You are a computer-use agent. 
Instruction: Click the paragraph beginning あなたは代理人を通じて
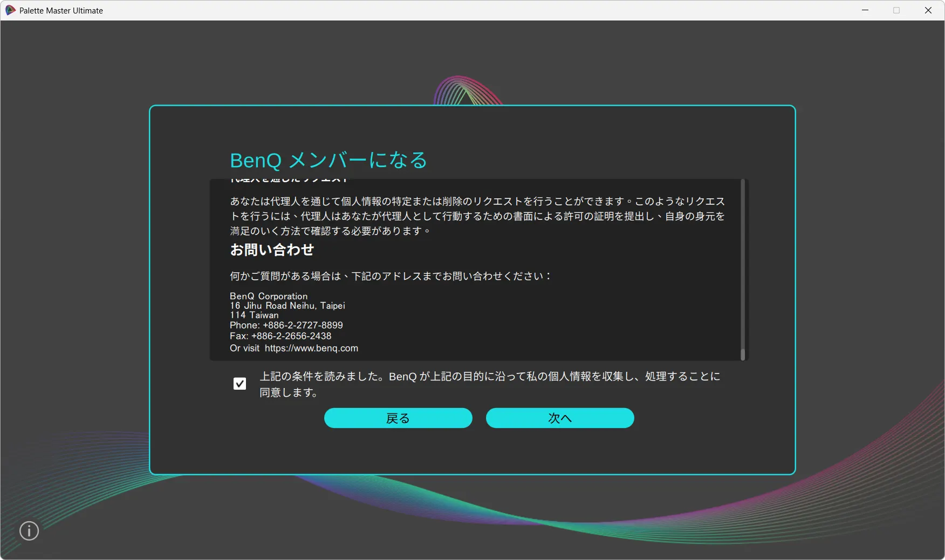pos(477,216)
